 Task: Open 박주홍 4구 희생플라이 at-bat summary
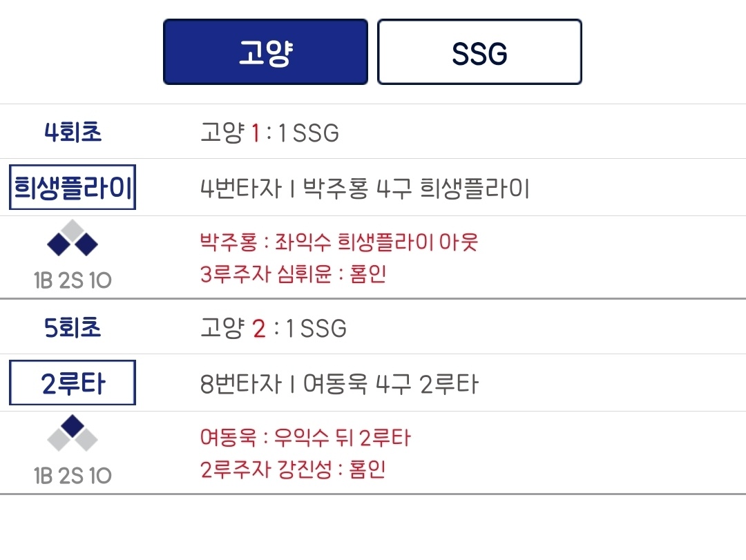click(365, 189)
